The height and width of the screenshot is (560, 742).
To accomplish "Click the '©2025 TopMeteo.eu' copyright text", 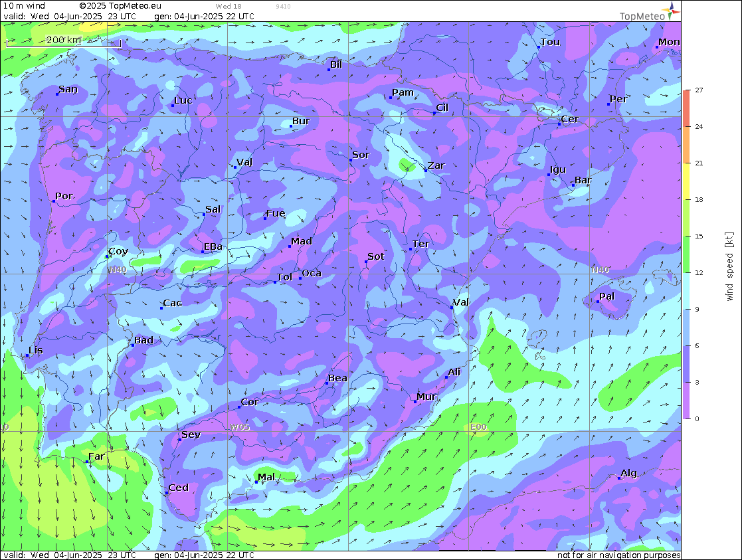I will [120, 6].
